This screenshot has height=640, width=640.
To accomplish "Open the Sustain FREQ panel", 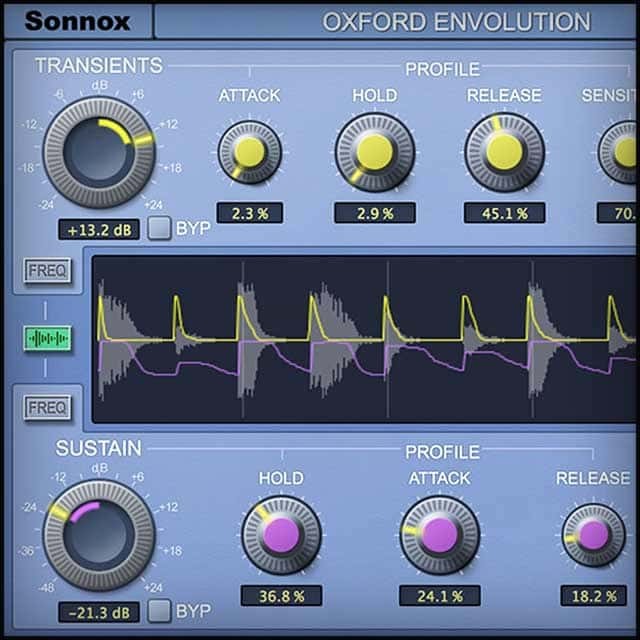I will click(46, 407).
